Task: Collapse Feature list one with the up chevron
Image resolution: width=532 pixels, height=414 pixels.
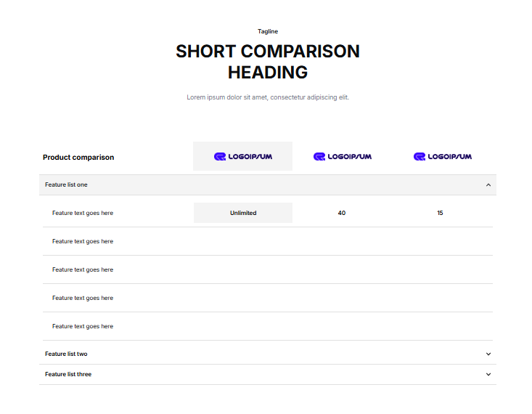Action: (488, 185)
